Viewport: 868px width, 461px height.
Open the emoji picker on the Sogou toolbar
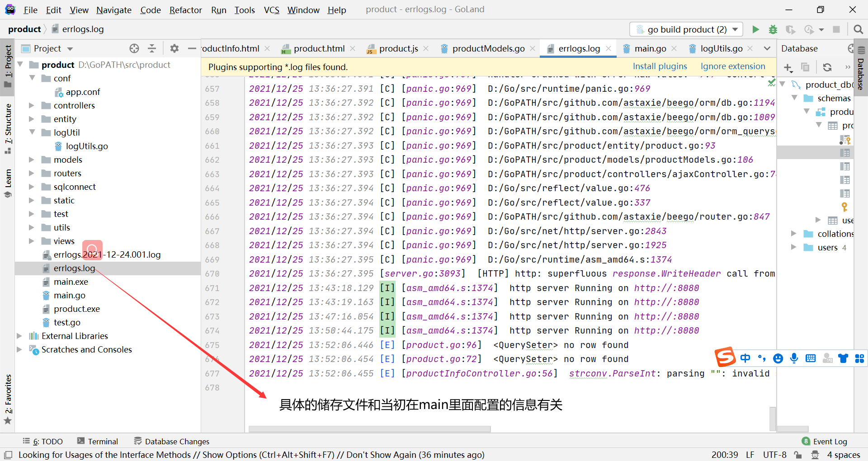[x=778, y=358]
